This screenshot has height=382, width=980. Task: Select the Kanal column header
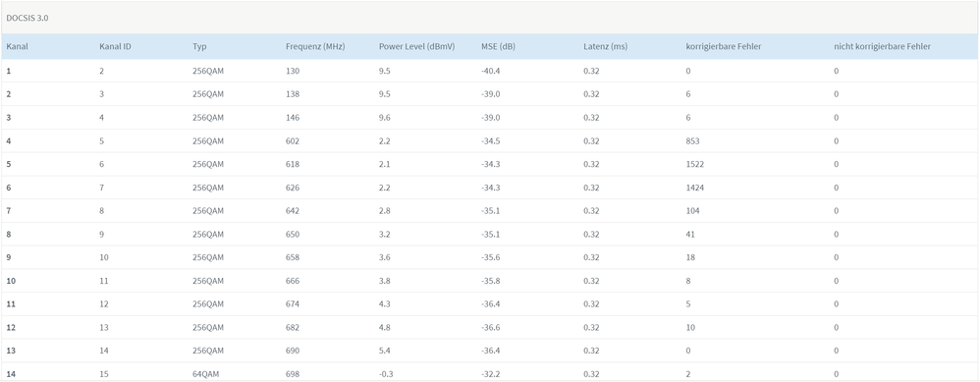[18, 47]
